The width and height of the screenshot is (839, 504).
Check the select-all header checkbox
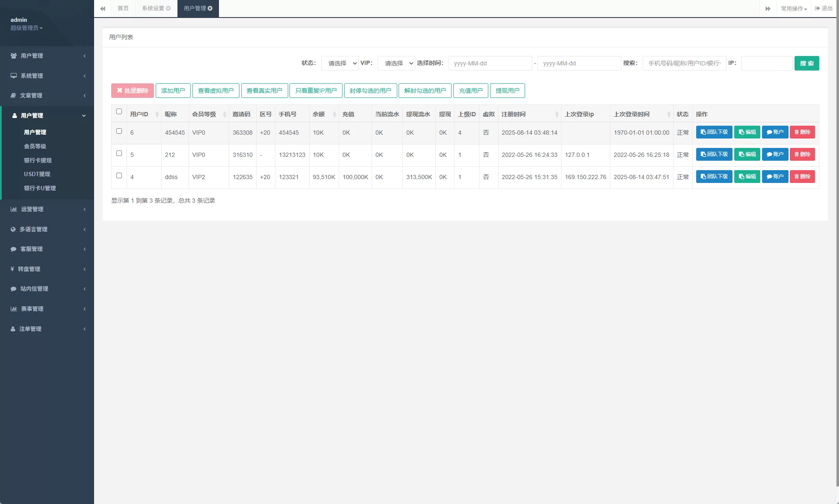(x=119, y=112)
